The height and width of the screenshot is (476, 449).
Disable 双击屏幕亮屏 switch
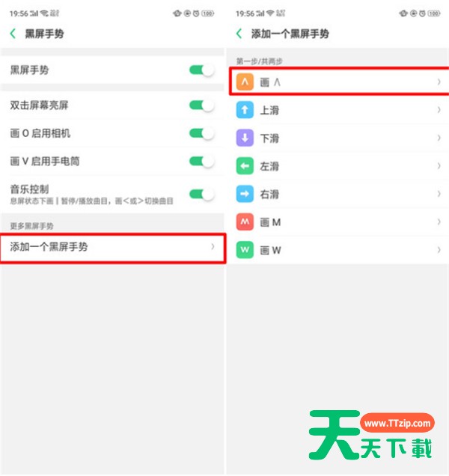pyautogui.click(x=202, y=106)
